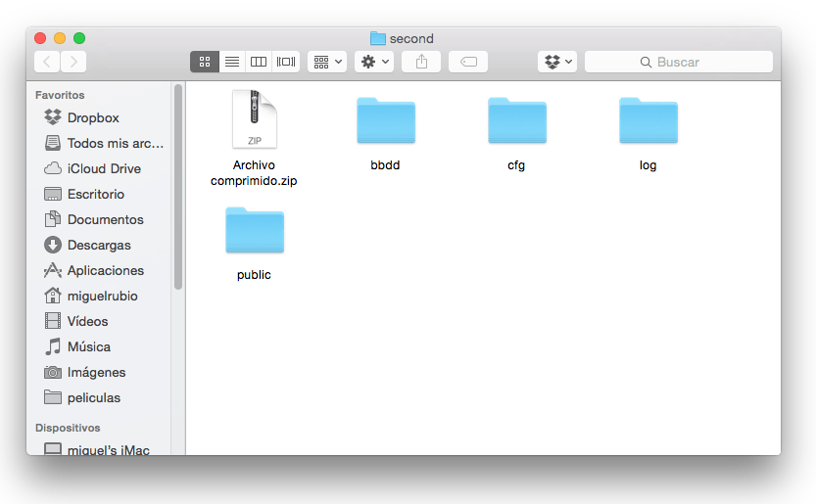Click the Buscar search field
Image resolution: width=816 pixels, height=504 pixels.
[x=679, y=62]
